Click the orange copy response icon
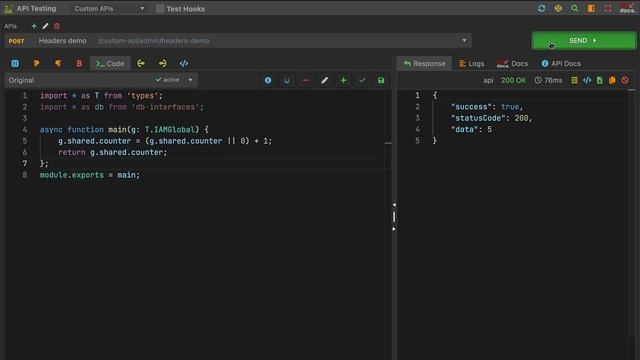 [x=612, y=80]
